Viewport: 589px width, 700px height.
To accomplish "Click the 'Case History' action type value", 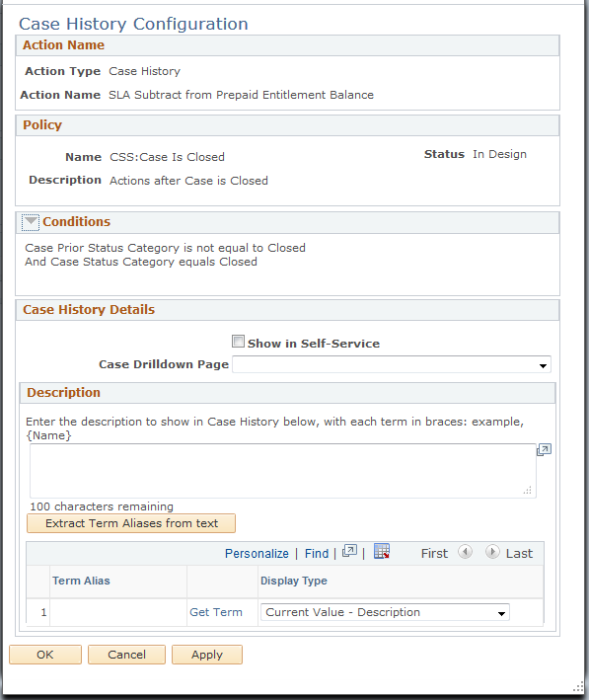I will click(145, 71).
